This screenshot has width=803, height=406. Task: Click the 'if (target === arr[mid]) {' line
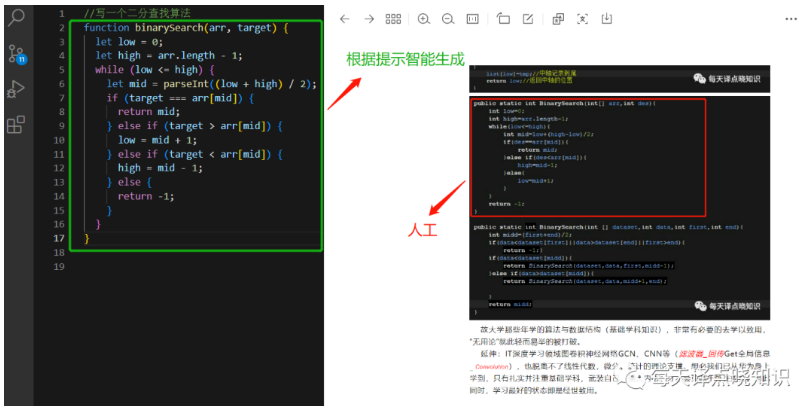[180, 98]
